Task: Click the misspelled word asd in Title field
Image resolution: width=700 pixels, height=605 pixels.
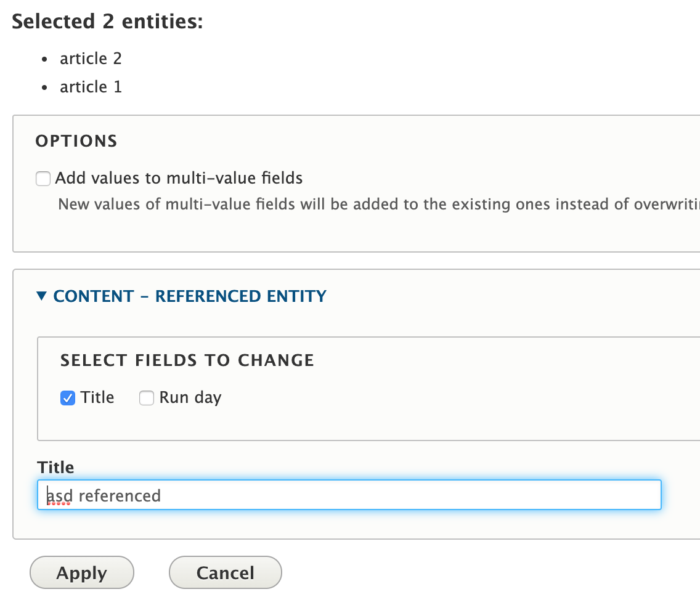Action: coord(59,495)
